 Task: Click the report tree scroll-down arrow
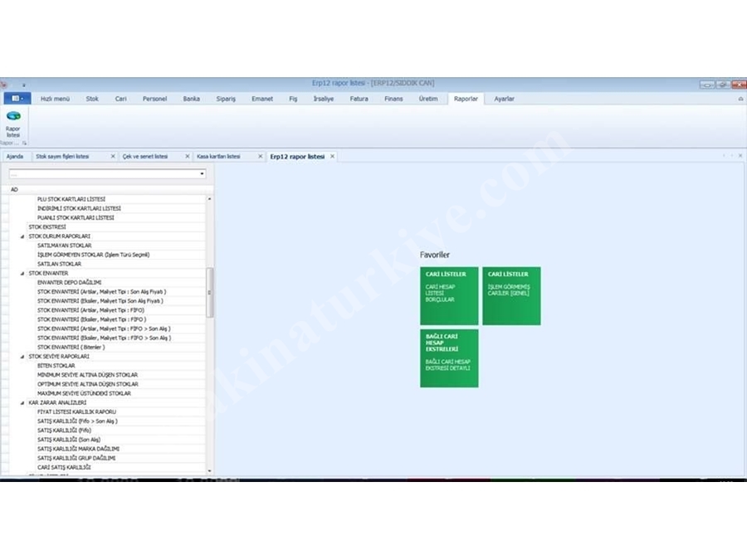coord(209,471)
